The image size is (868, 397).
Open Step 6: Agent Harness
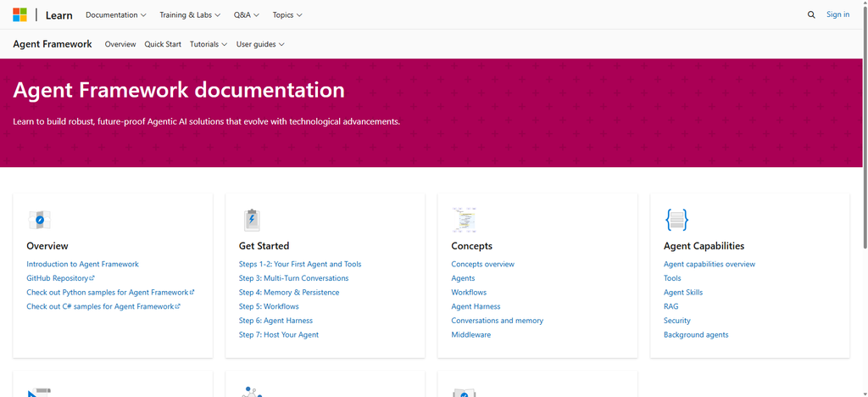point(275,321)
